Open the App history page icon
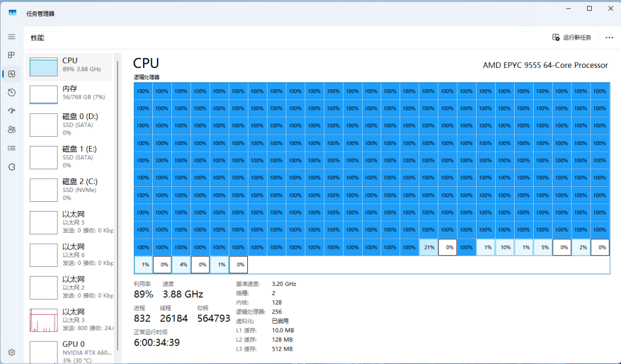 pyautogui.click(x=11, y=92)
